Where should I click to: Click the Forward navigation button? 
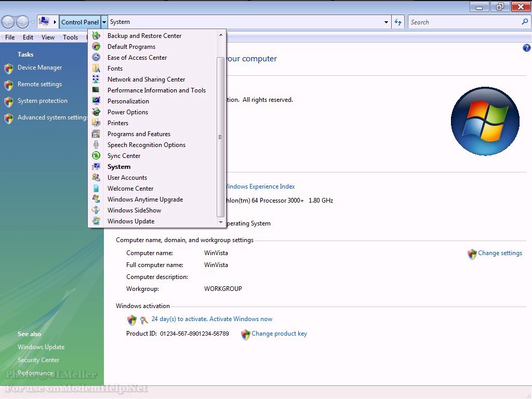(x=22, y=22)
